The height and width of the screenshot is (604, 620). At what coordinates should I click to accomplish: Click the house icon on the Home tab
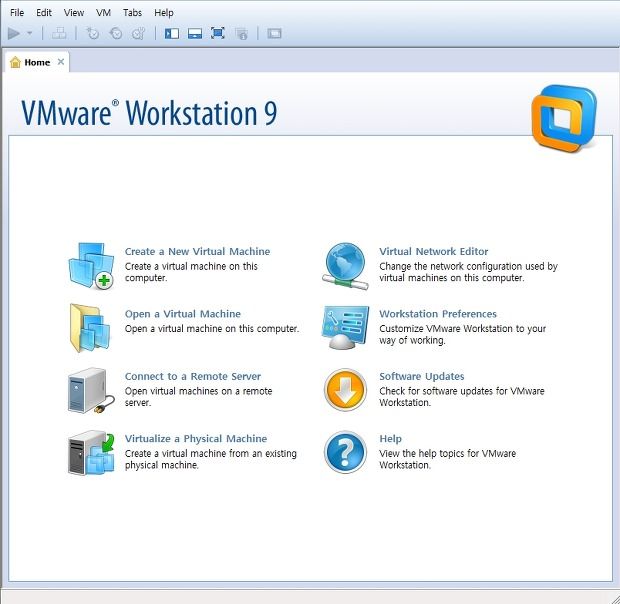coord(15,62)
